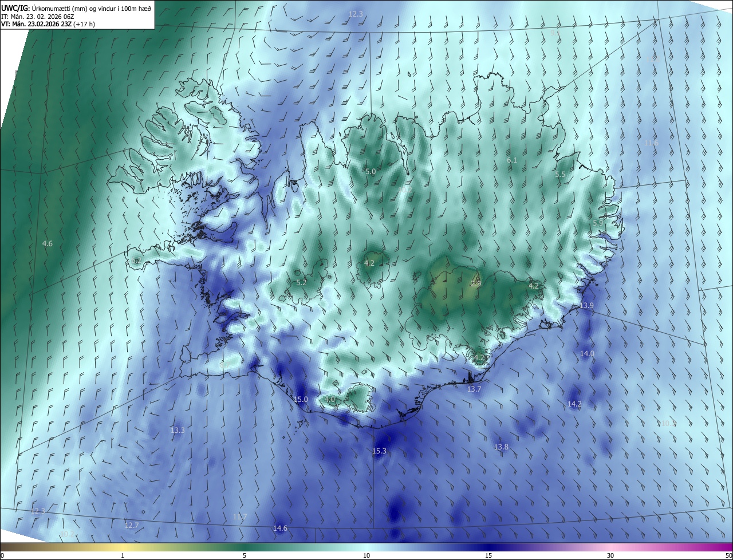Click the 5.2 value label

(301, 283)
